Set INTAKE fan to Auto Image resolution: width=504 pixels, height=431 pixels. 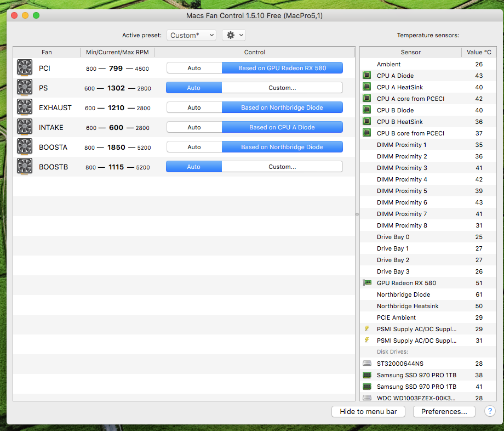[x=194, y=127]
